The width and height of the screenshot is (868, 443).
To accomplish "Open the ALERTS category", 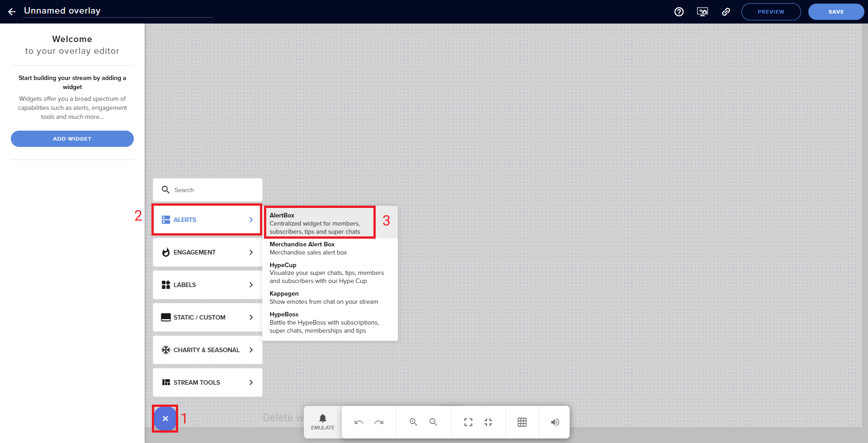I will point(208,220).
